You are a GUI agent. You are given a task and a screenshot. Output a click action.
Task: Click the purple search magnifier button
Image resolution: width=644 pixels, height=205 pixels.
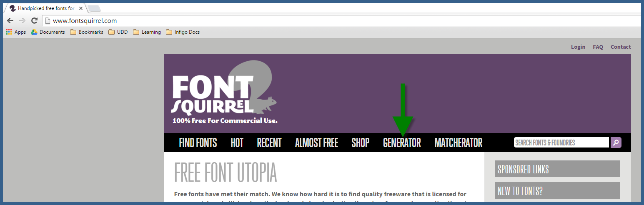pos(616,142)
